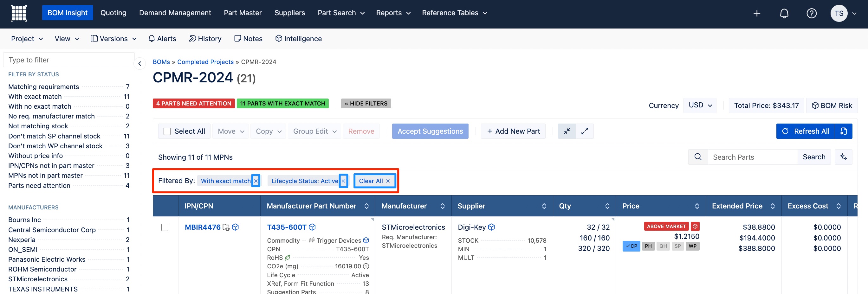
Task: Open the Intelligence menu item
Action: [299, 39]
